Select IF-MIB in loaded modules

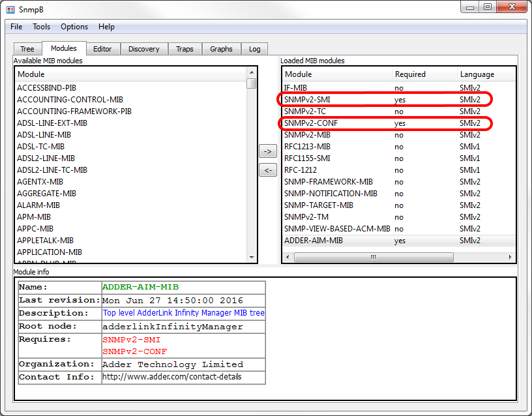click(x=399, y=88)
